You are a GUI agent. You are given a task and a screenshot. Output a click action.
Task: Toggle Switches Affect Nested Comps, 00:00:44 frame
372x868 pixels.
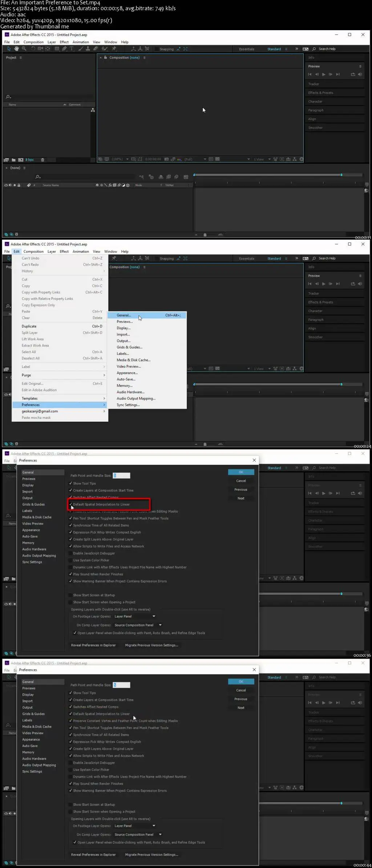click(x=70, y=707)
